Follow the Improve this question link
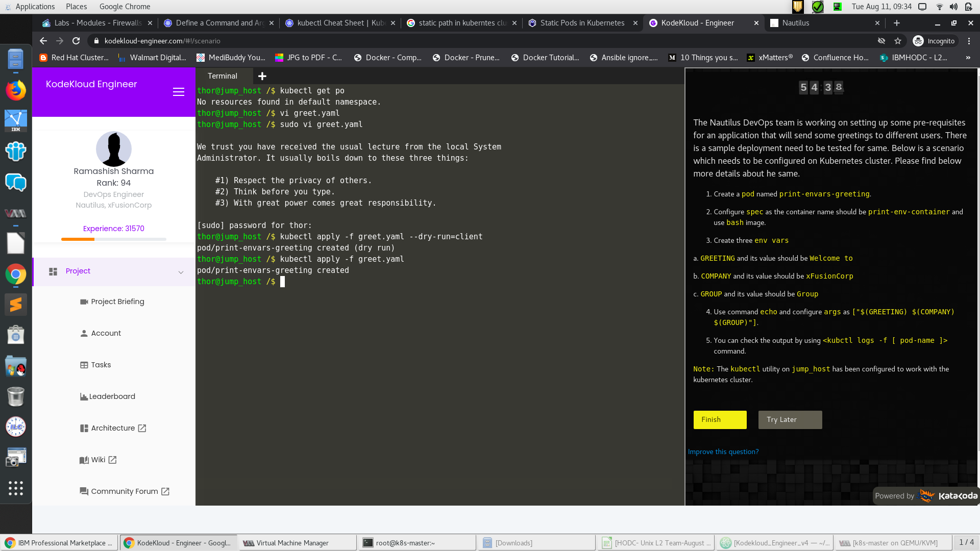Screen dimensions: 980x551 tap(723, 452)
